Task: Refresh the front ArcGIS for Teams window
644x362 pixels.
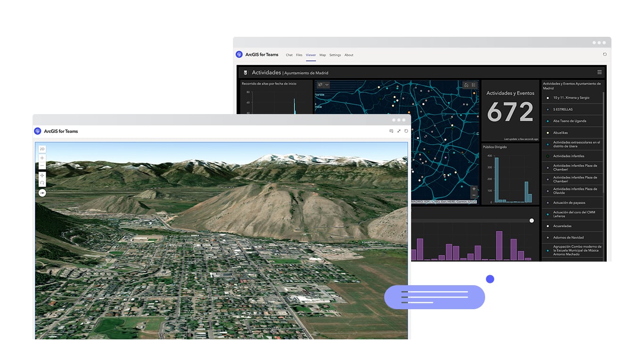Action: click(x=406, y=131)
